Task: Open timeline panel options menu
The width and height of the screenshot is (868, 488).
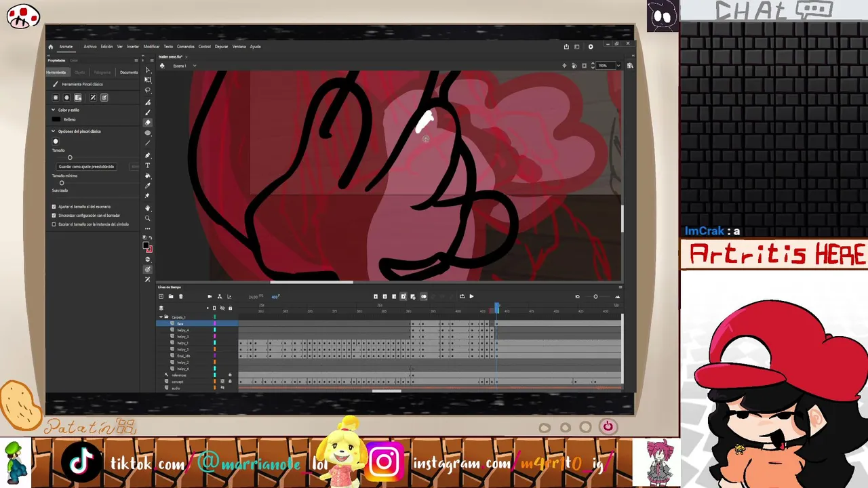Action: [620, 287]
